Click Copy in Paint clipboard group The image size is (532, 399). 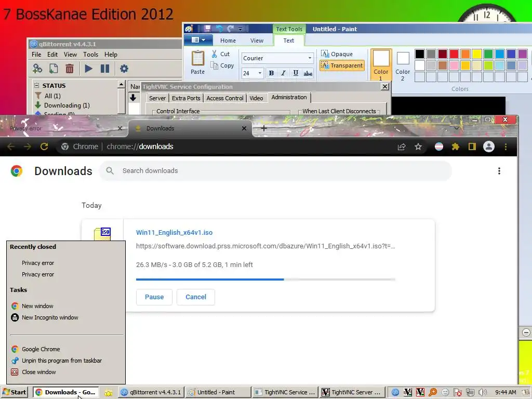point(222,65)
